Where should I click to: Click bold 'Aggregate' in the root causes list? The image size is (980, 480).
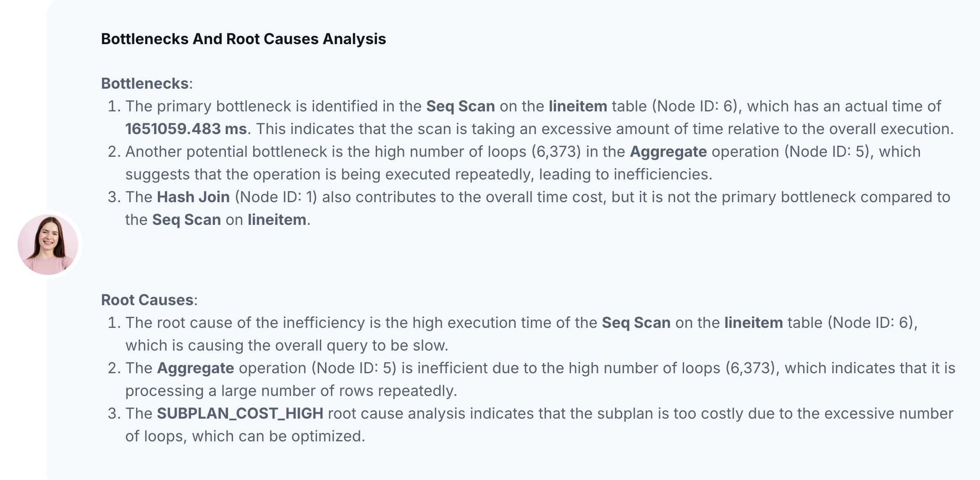point(196,368)
